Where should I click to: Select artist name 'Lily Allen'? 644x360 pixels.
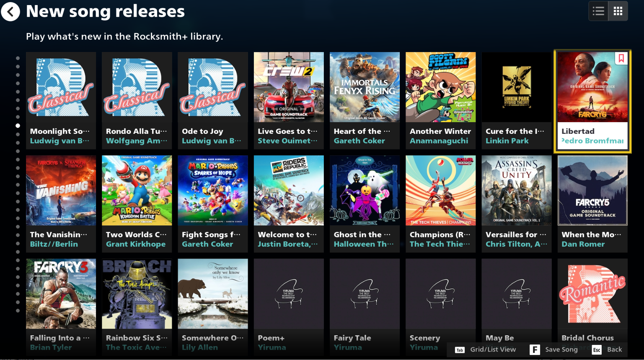tap(200, 347)
